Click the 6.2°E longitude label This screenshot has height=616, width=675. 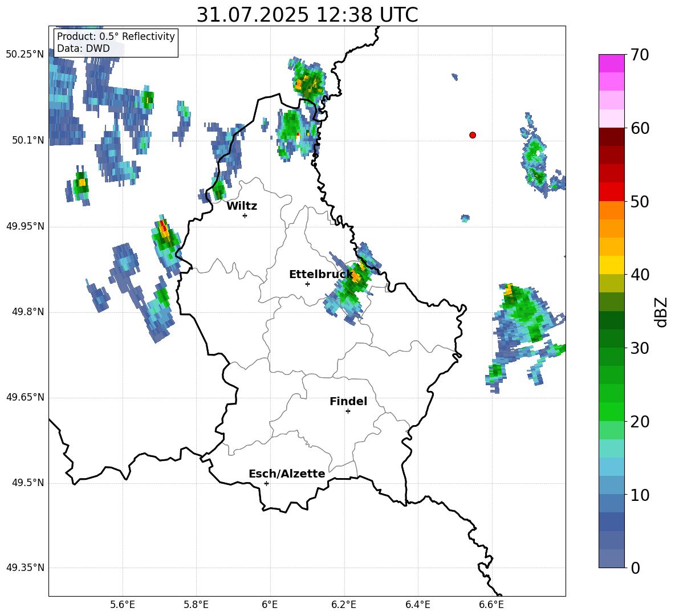[x=344, y=605]
